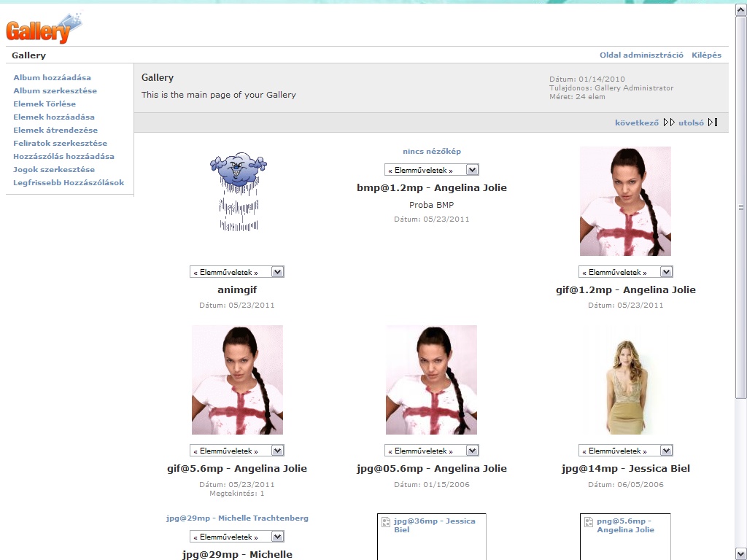The width and height of the screenshot is (747, 560).
Task: Click Dátum: 01/15/2006 text
Action: 432,484
